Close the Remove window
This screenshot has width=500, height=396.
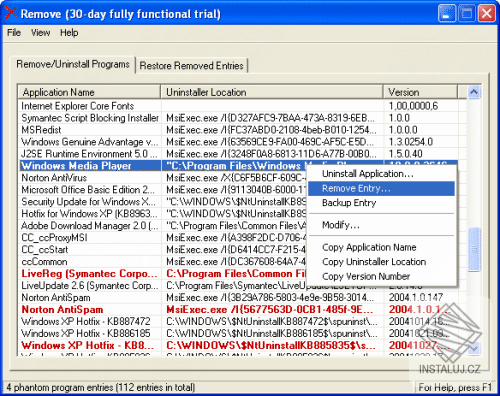coord(487,14)
